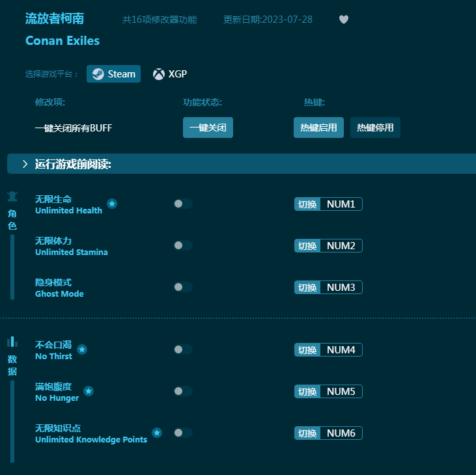
Task: Click the 热键启用 button
Action: tap(318, 128)
